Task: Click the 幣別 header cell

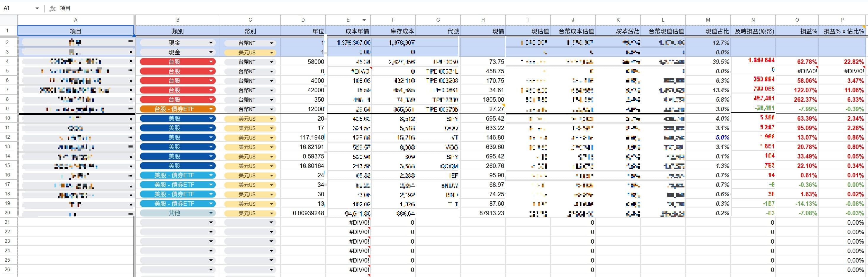Action: point(250,31)
